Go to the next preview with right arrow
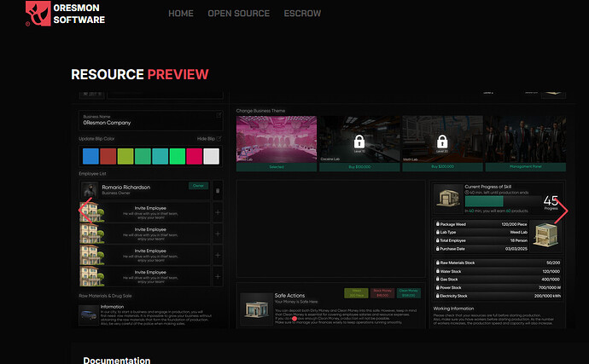Viewport: 589px width, 364px height. [x=561, y=210]
